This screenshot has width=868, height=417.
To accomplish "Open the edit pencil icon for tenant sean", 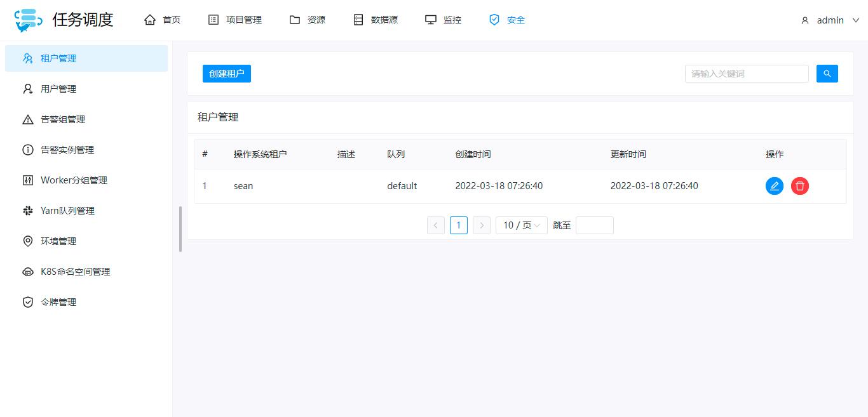I will pos(774,185).
